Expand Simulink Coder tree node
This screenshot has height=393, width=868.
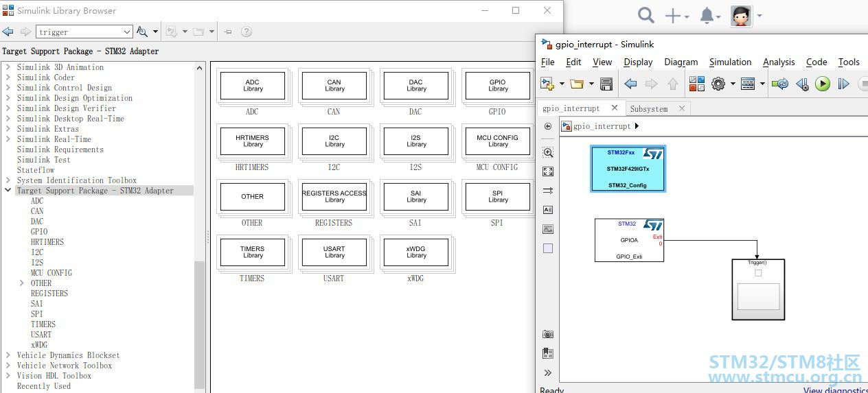tap(8, 78)
